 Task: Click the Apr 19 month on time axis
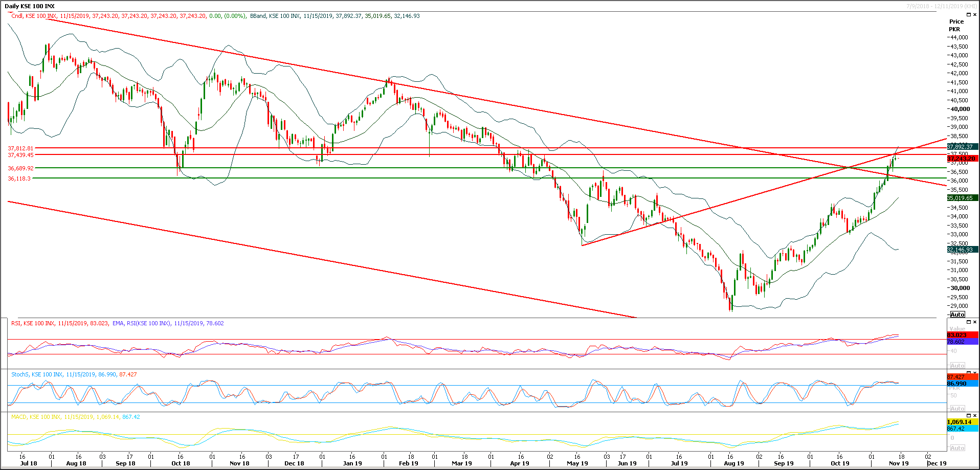pos(520,463)
